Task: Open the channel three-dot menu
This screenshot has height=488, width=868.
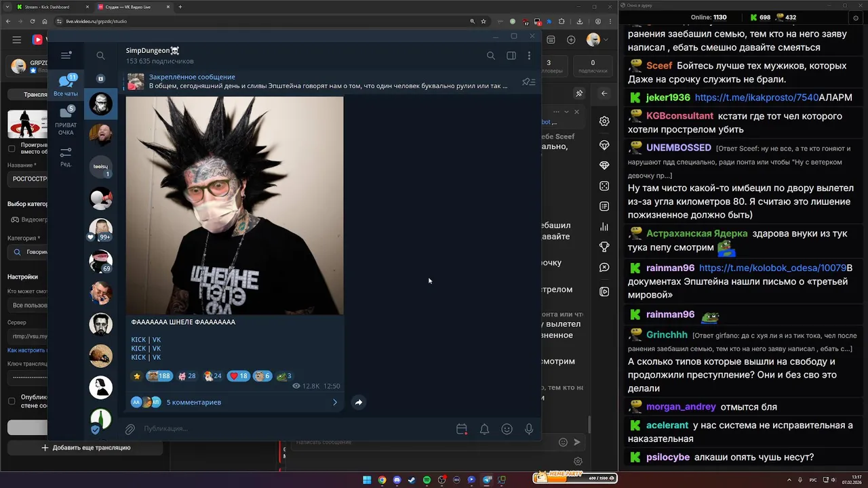Action: 529,56
